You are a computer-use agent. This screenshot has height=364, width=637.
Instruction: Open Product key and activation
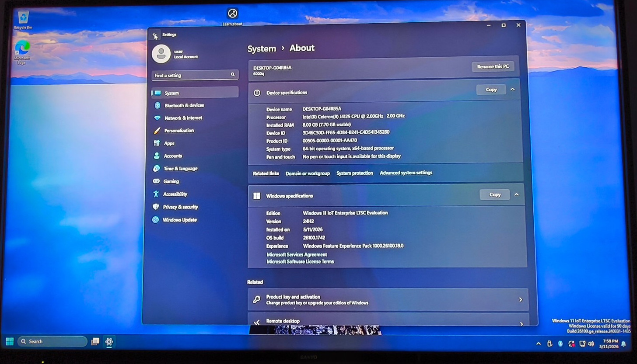click(388, 300)
